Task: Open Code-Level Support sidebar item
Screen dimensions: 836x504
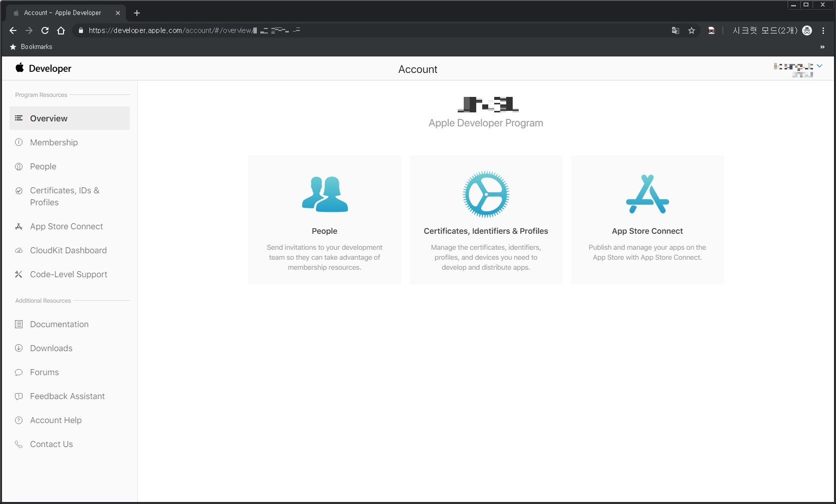Action: (69, 274)
